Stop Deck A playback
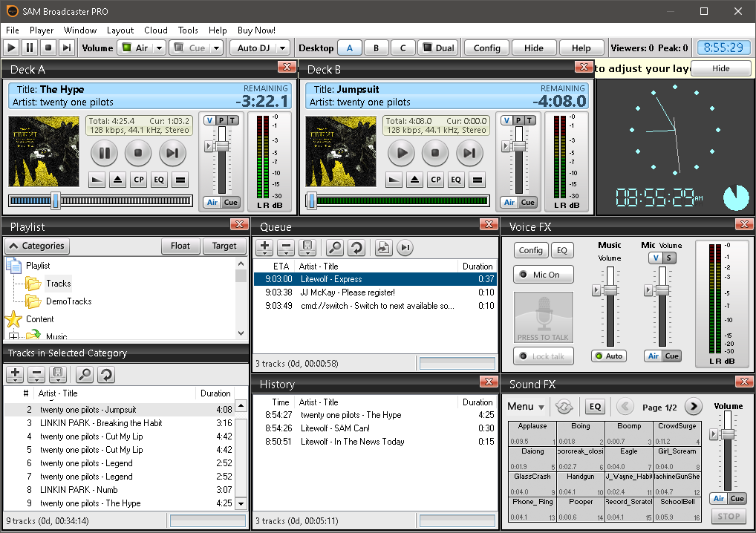The width and height of the screenshot is (756, 533). [x=138, y=153]
